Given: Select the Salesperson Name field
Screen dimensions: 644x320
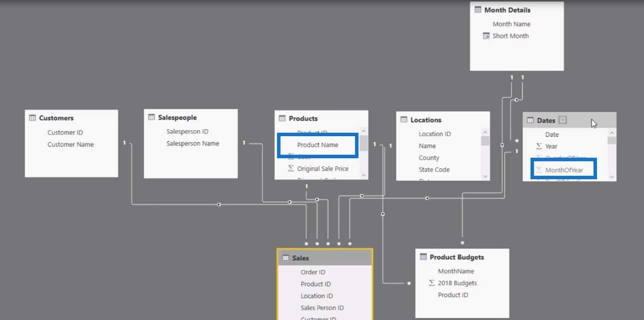Looking at the screenshot, I should 193,144.
